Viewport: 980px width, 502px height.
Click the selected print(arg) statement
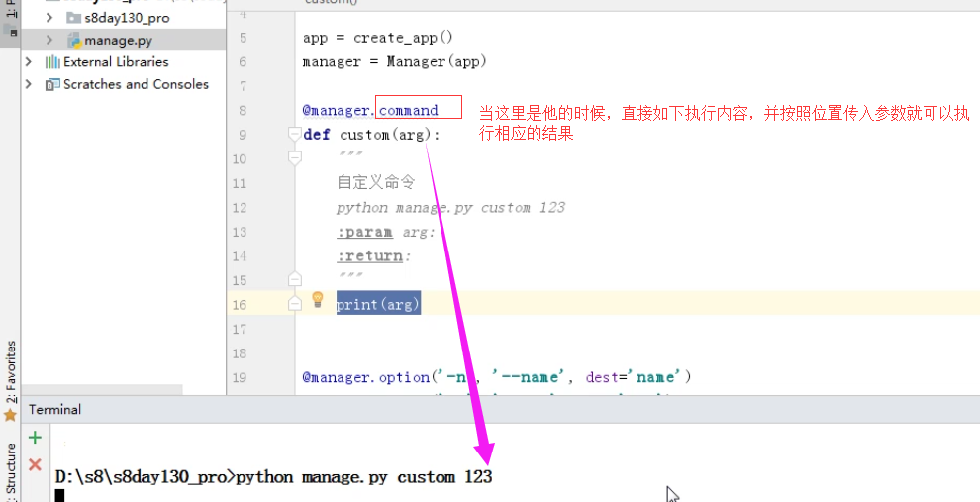tap(378, 304)
